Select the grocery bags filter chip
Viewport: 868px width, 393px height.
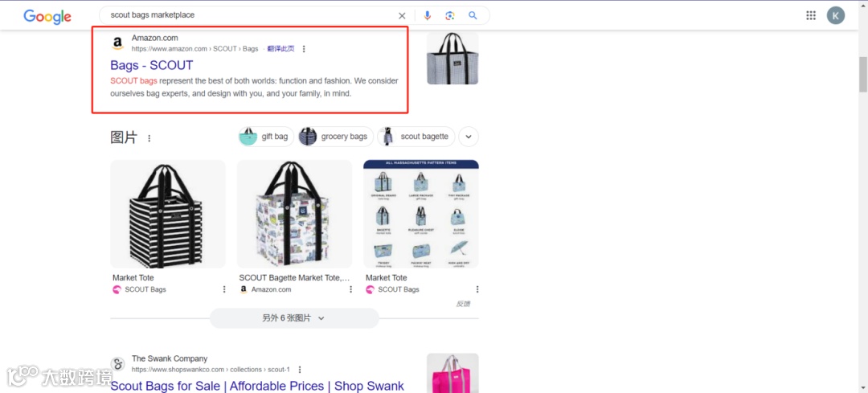click(x=334, y=136)
